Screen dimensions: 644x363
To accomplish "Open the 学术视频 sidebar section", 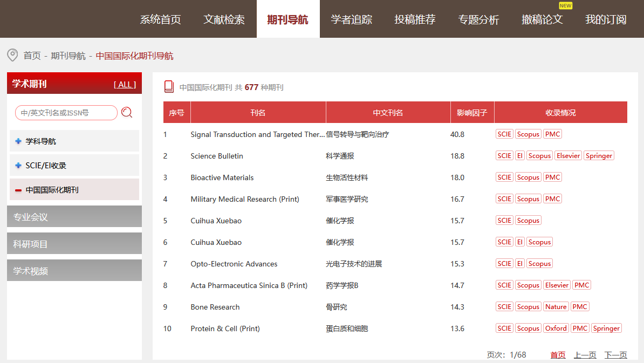I will tap(74, 270).
